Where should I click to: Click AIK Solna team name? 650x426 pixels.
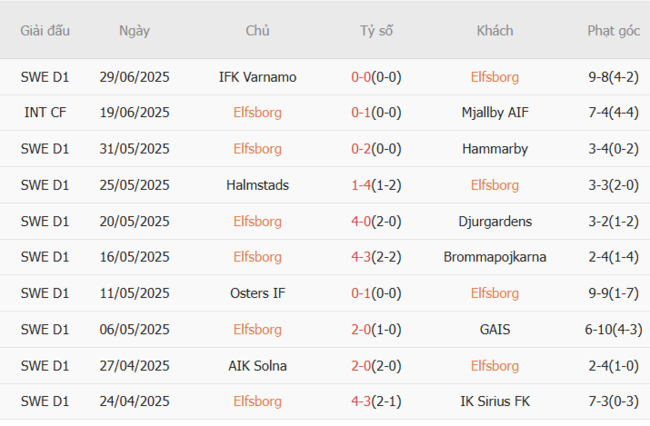click(x=257, y=365)
